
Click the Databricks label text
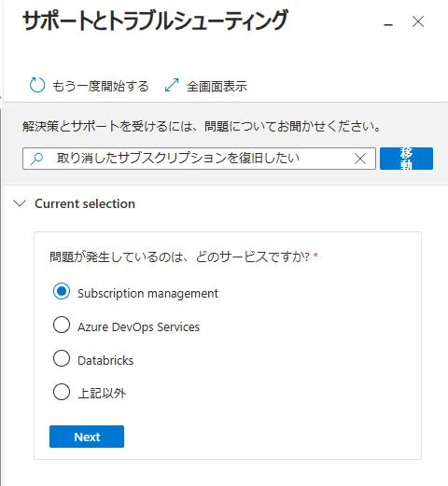pyautogui.click(x=105, y=360)
